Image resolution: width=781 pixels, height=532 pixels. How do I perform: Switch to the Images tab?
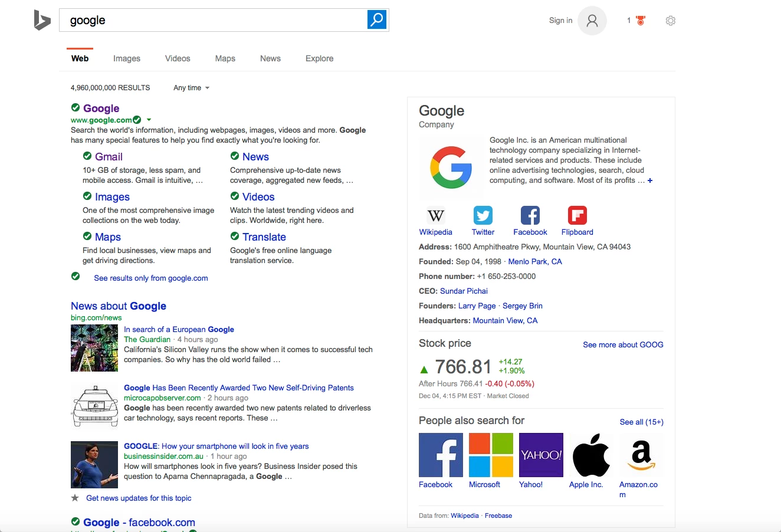[127, 58]
